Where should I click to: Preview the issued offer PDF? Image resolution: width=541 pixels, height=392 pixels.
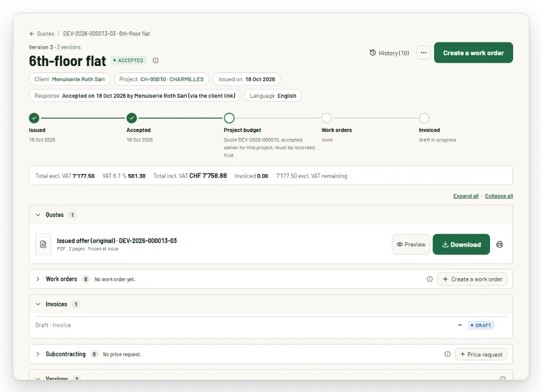[x=411, y=244]
